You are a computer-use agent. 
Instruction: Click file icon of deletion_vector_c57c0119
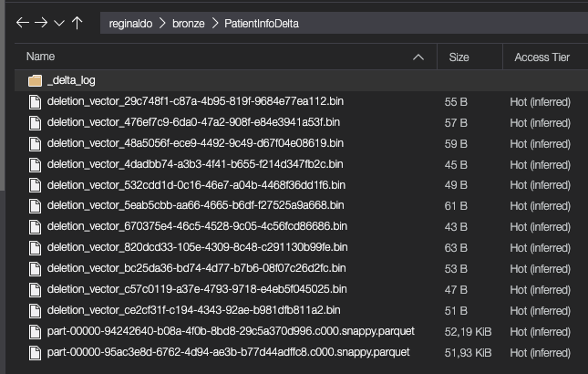(36, 290)
